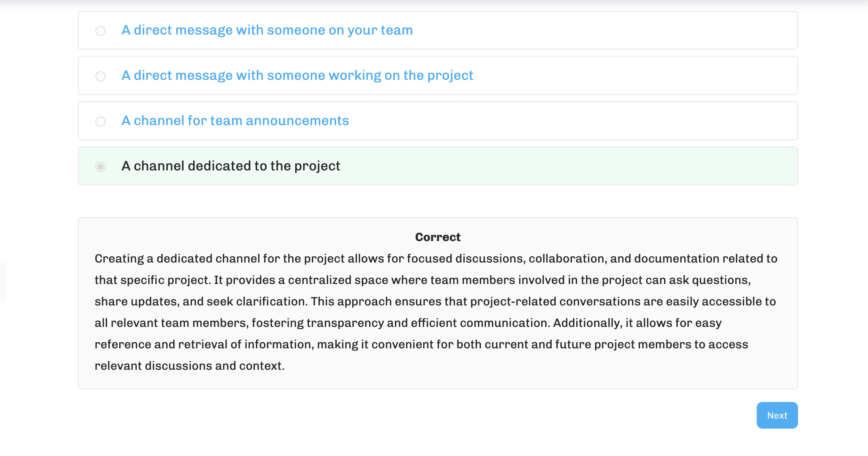This screenshot has height=456, width=868.
Task: Click the last line 'relevant discussions and context.'
Action: click(x=190, y=366)
